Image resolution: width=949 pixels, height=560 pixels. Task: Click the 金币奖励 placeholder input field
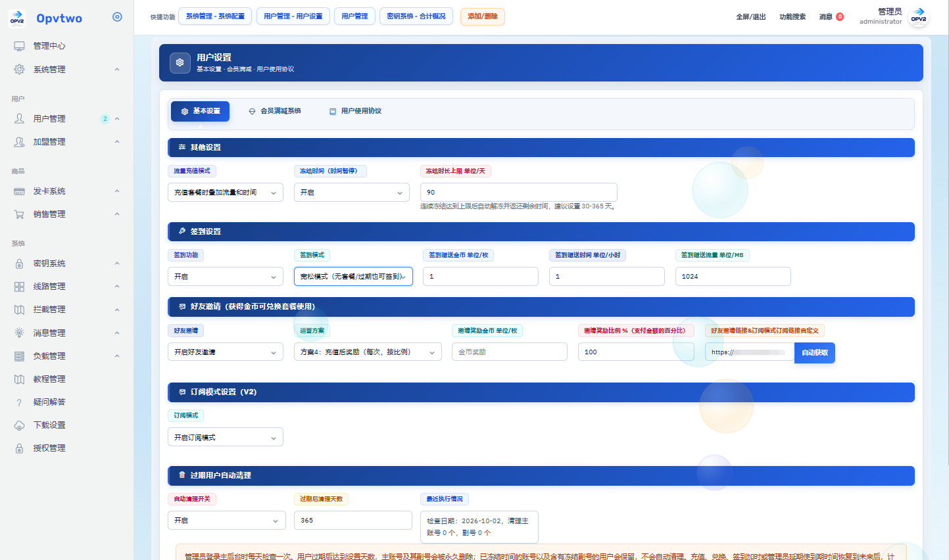[510, 352]
